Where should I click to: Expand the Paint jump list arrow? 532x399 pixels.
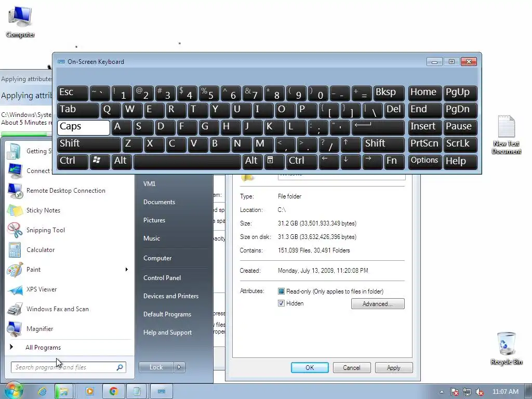pyautogui.click(x=127, y=270)
